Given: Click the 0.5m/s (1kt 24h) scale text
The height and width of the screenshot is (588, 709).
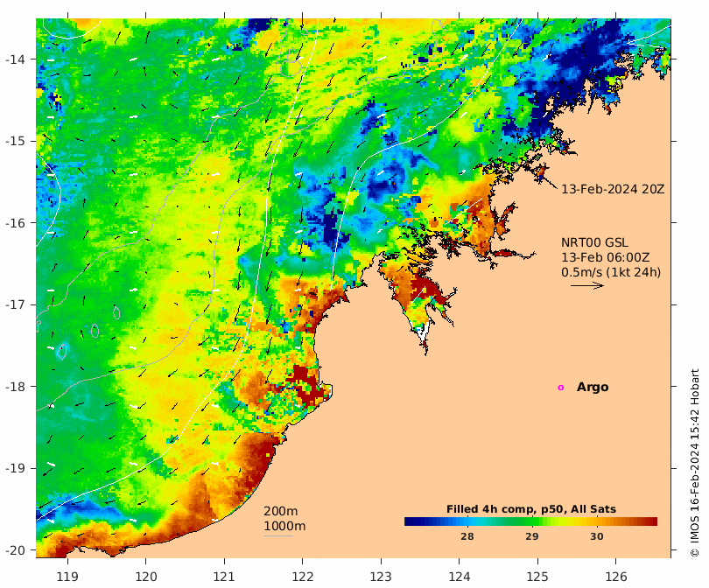Looking at the screenshot, I should pos(611,272).
